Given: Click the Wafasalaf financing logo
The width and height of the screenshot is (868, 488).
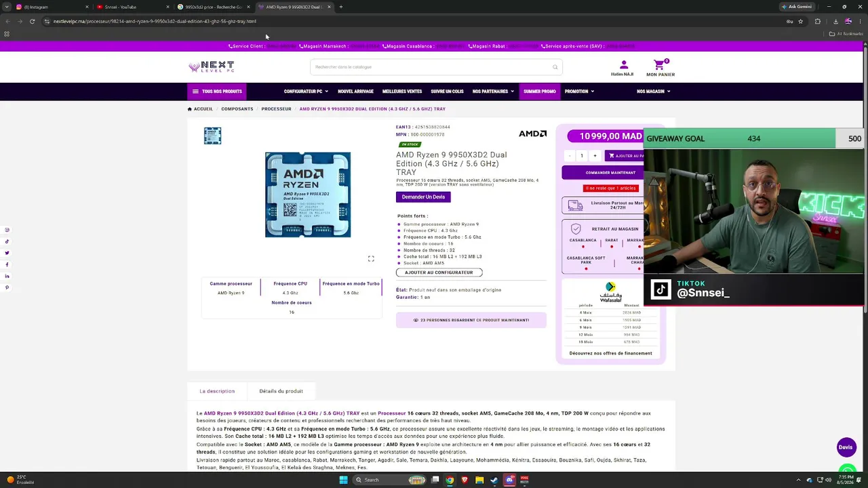Looking at the screenshot, I should click(x=610, y=292).
